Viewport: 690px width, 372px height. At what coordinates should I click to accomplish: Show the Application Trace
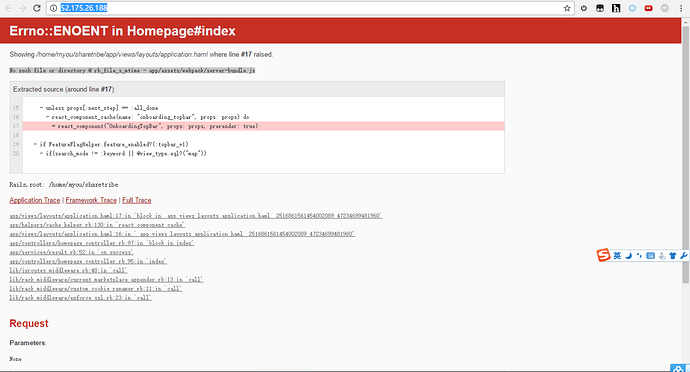click(35, 200)
